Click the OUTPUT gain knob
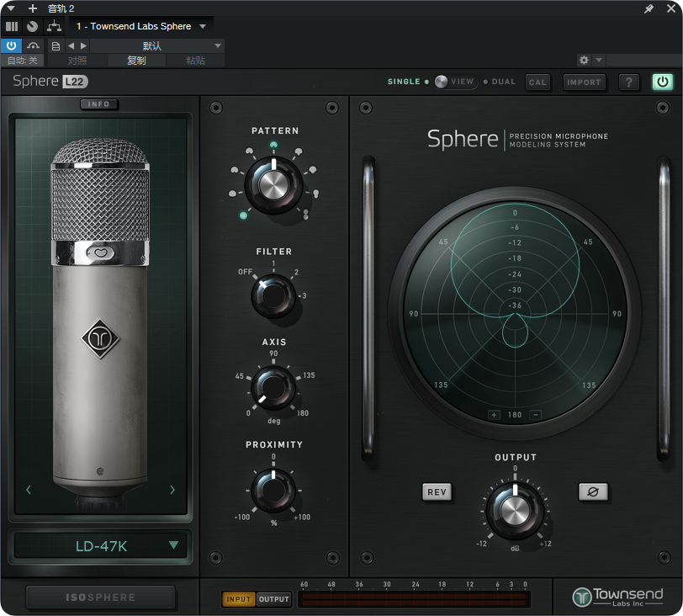Viewport: 683px width, 616px height. point(515,510)
